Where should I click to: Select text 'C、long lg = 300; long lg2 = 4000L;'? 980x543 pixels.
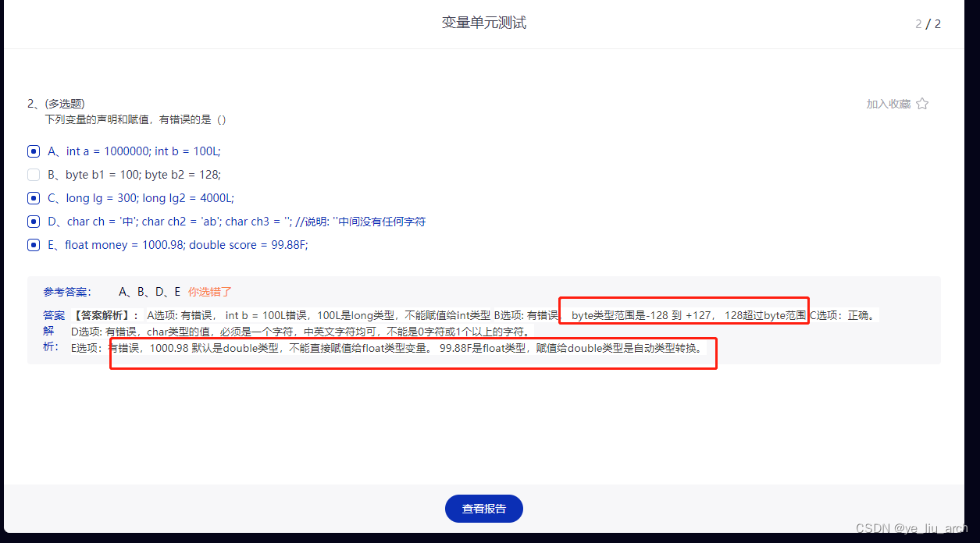click(x=141, y=198)
